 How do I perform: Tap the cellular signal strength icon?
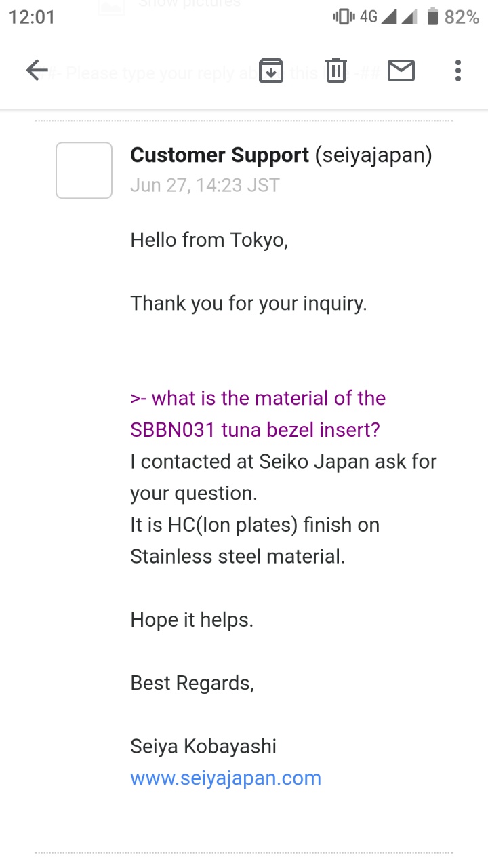click(x=389, y=17)
